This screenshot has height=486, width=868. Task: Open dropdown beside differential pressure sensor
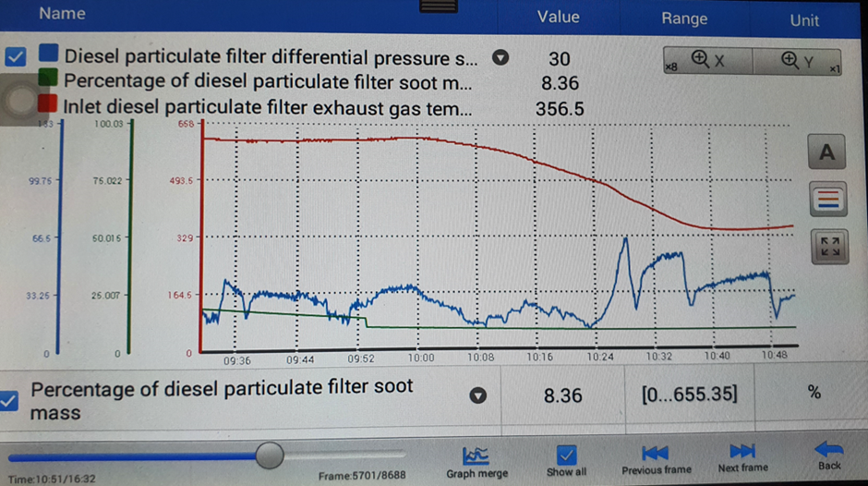500,57
